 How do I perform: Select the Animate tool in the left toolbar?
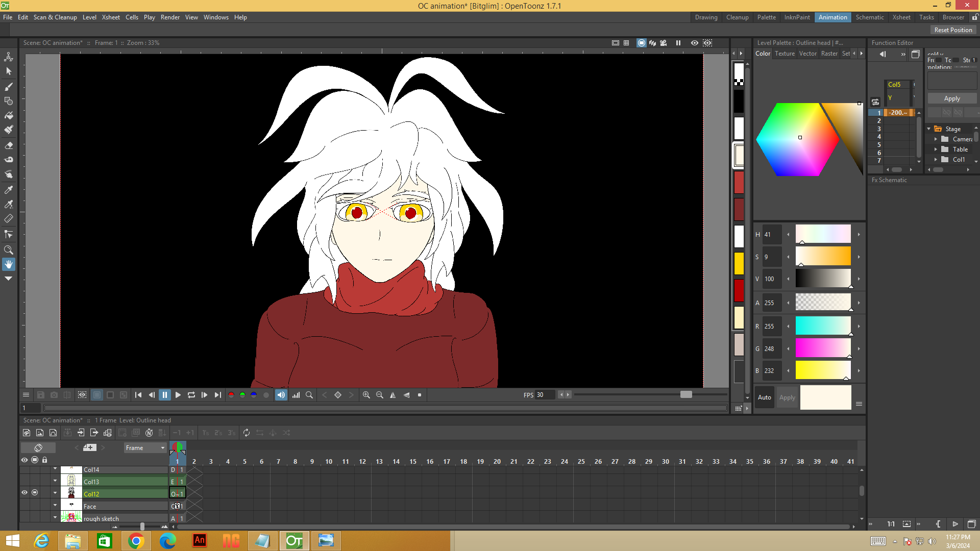(x=9, y=57)
